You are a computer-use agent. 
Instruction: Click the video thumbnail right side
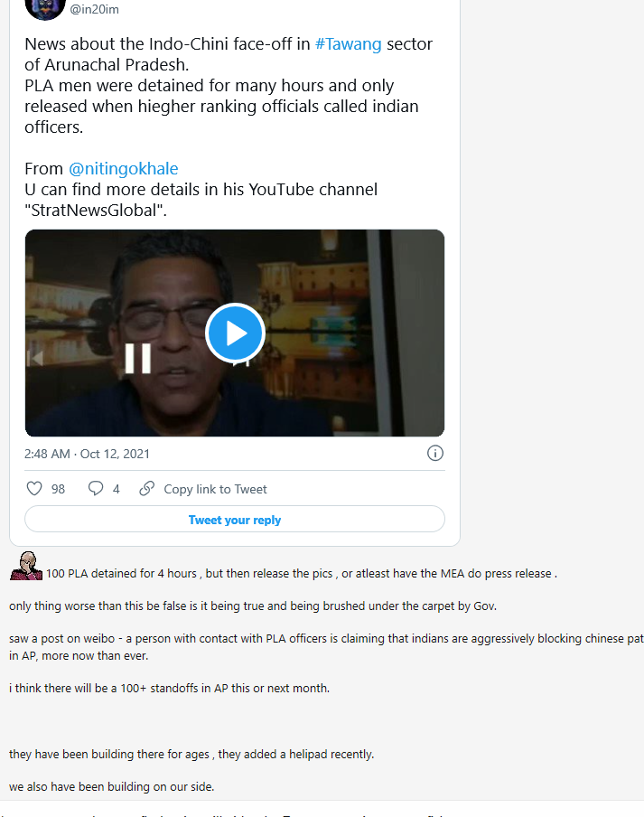364,333
